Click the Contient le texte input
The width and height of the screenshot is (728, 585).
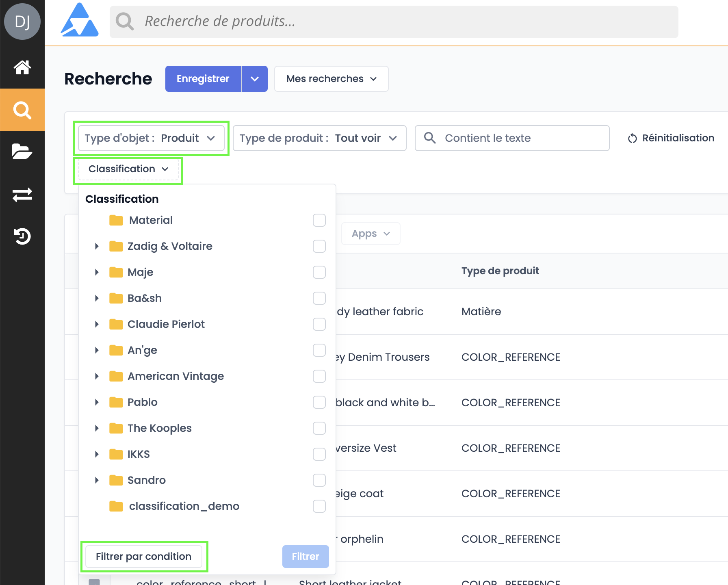coord(512,138)
